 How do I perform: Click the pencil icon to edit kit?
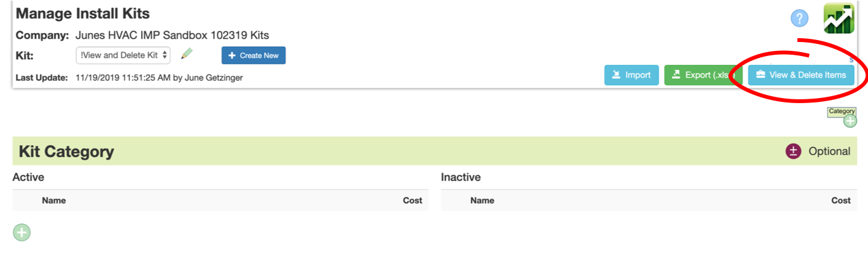click(x=186, y=55)
